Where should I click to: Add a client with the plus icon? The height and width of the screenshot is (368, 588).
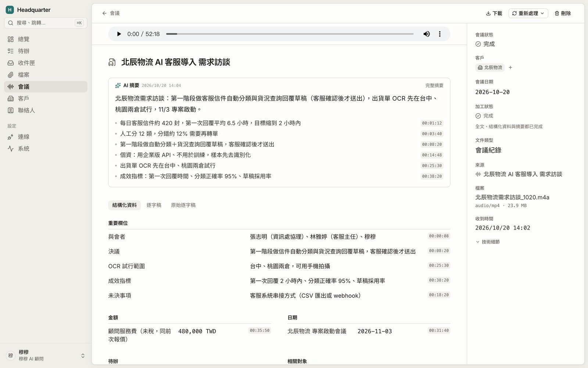tap(510, 67)
